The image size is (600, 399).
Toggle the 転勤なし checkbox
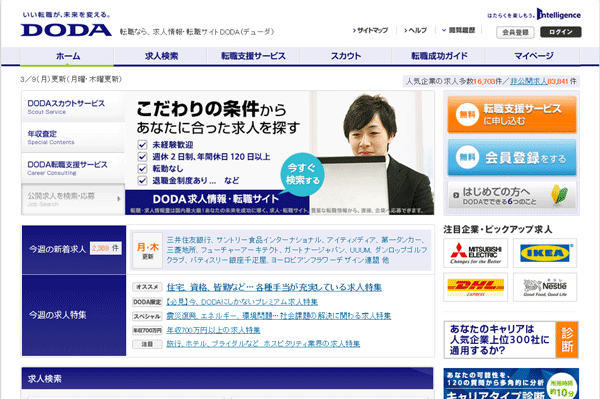[142, 168]
